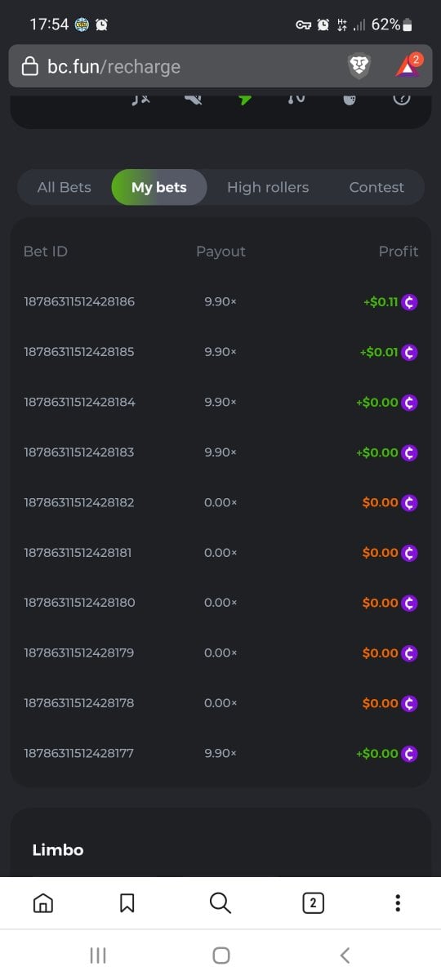
Task: Tap the Android back navigation button
Action: pos(345,955)
